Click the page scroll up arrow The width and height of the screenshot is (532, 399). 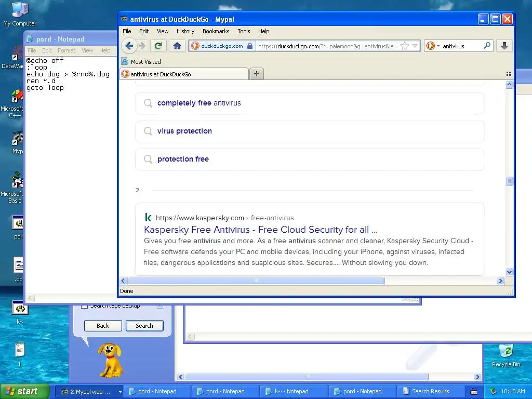[x=509, y=85]
